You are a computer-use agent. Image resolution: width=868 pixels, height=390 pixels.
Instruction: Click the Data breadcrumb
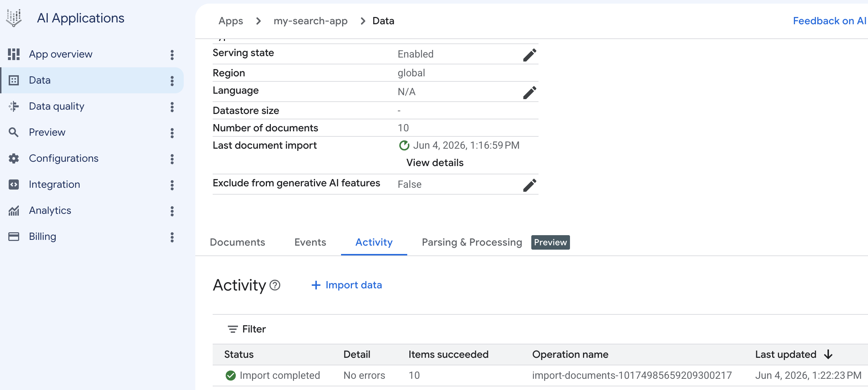click(383, 21)
